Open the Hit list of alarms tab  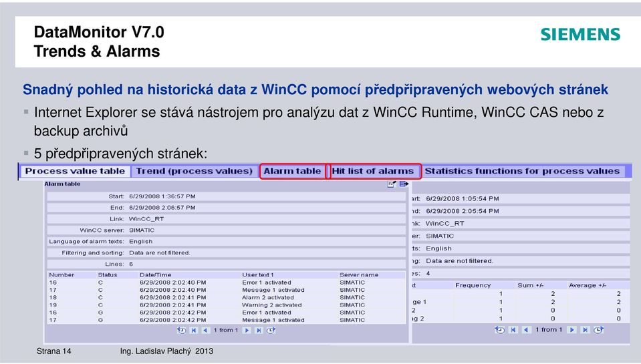point(373,171)
